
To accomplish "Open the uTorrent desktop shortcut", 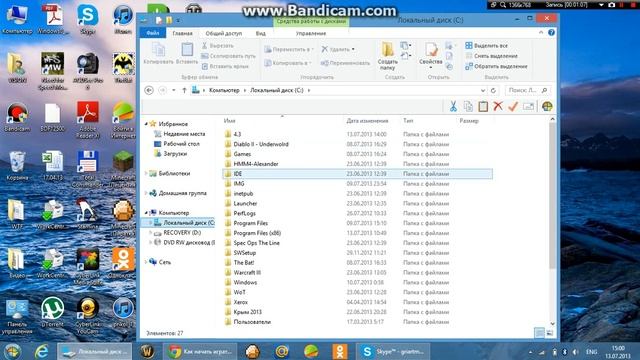I will point(52,312).
